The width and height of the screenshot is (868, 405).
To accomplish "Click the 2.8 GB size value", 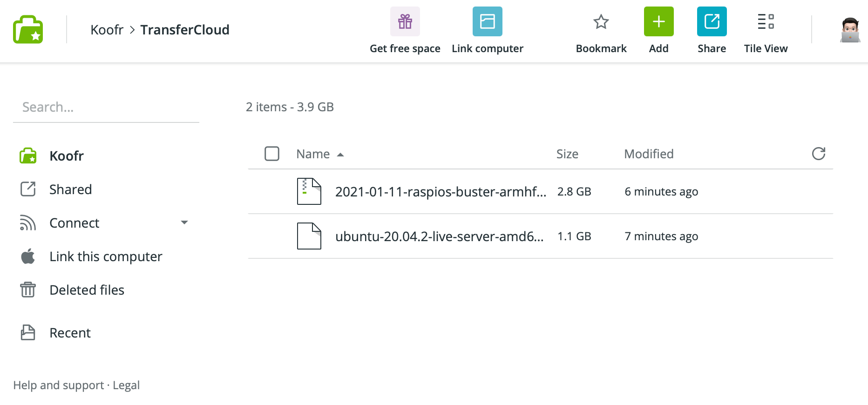I will [574, 192].
